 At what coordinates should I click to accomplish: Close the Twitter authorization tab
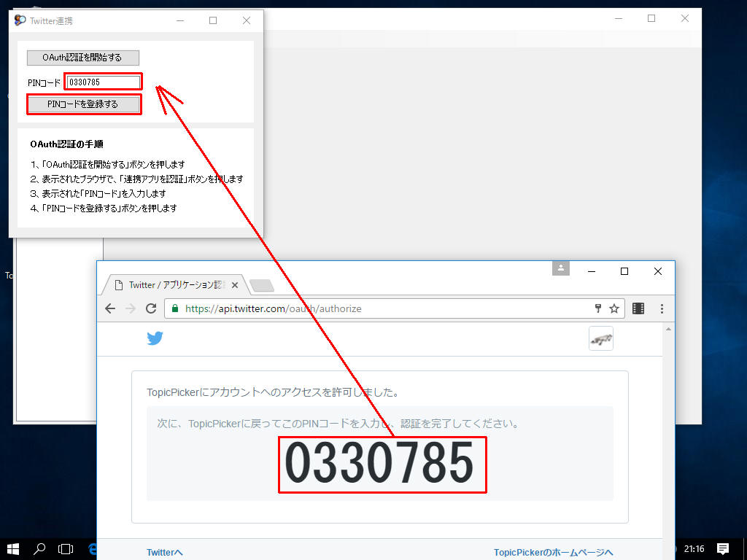tap(235, 285)
